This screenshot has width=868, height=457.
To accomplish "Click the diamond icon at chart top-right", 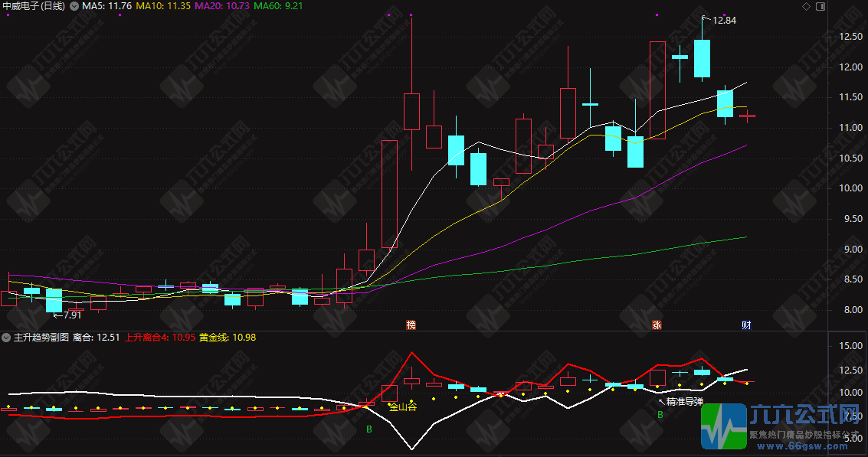I will coord(806,7).
